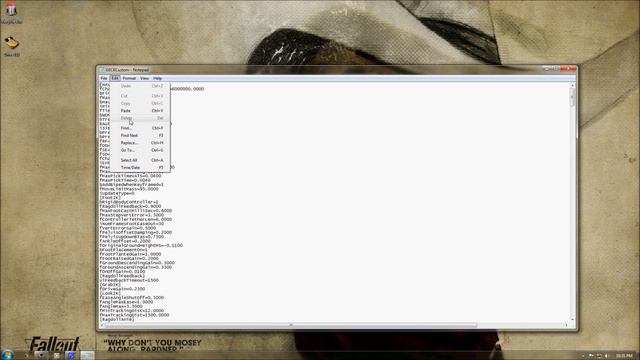
Task: Click the active Notepad taskbar button
Action: [87, 356]
